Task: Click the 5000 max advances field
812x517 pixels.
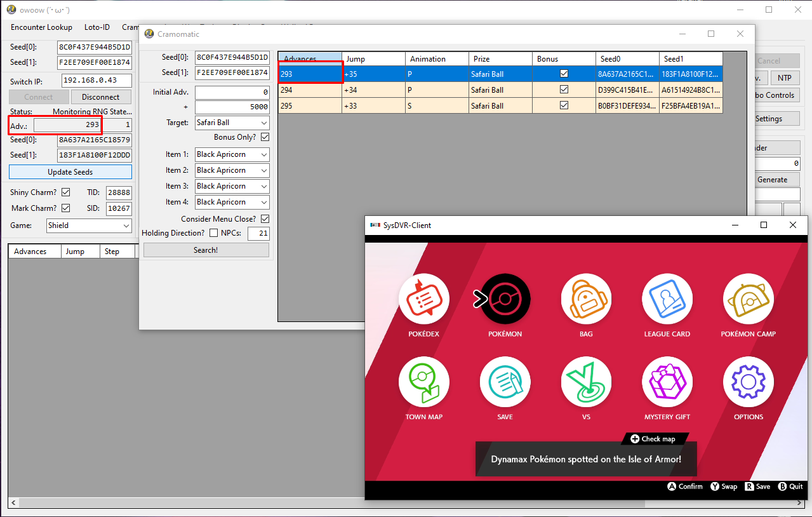Action: pyautogui.click(x=232, y=107)
